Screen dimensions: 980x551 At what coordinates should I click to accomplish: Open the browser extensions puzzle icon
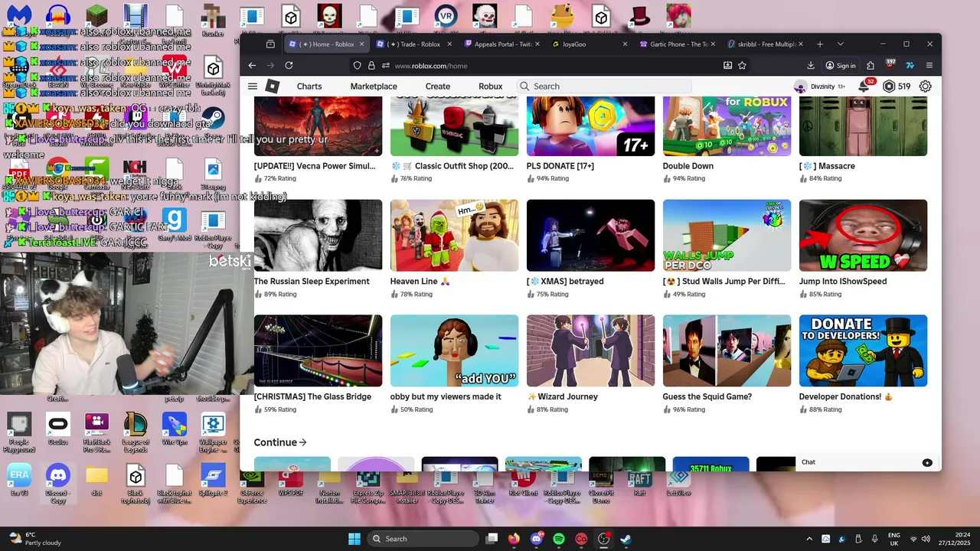pyautogui.click(x=871, y=66)
